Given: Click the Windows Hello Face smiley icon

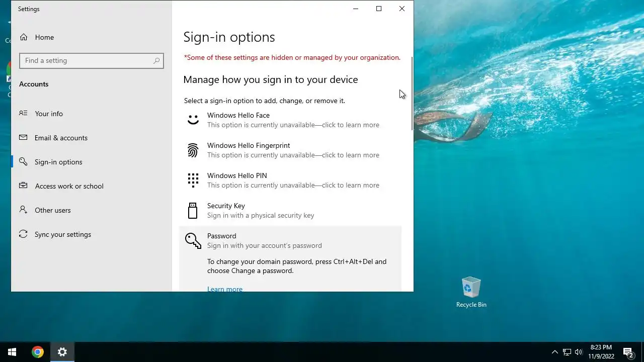Looking at the screenshot, I should [193, 120].
